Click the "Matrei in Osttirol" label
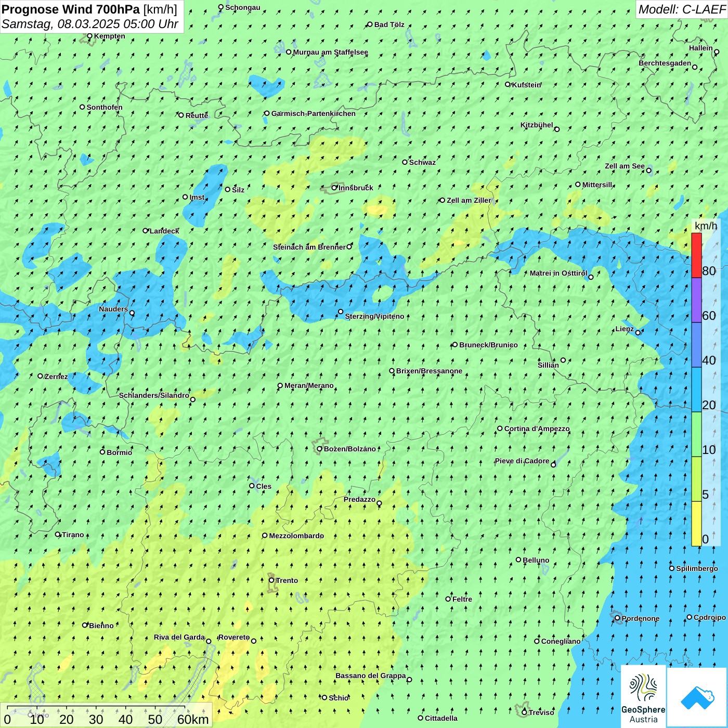The width and height of the screenshot is (728, 728). coord(558,273)
